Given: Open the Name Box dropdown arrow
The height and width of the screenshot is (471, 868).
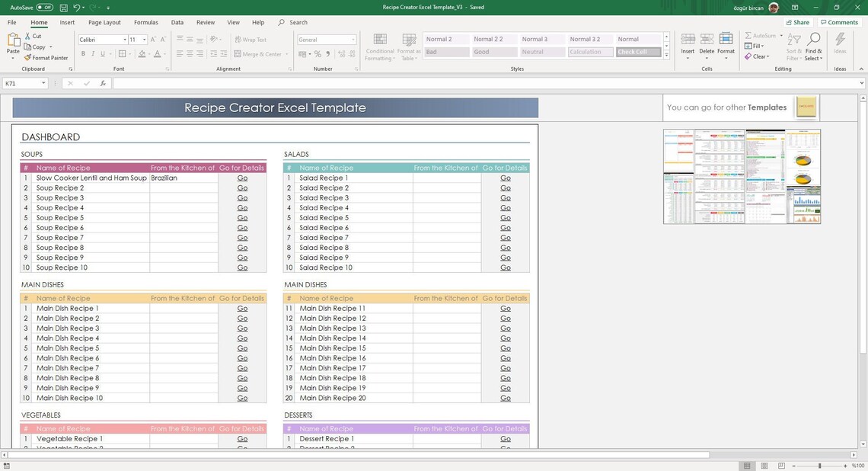Looking at the screenshot, I should 43,84.
